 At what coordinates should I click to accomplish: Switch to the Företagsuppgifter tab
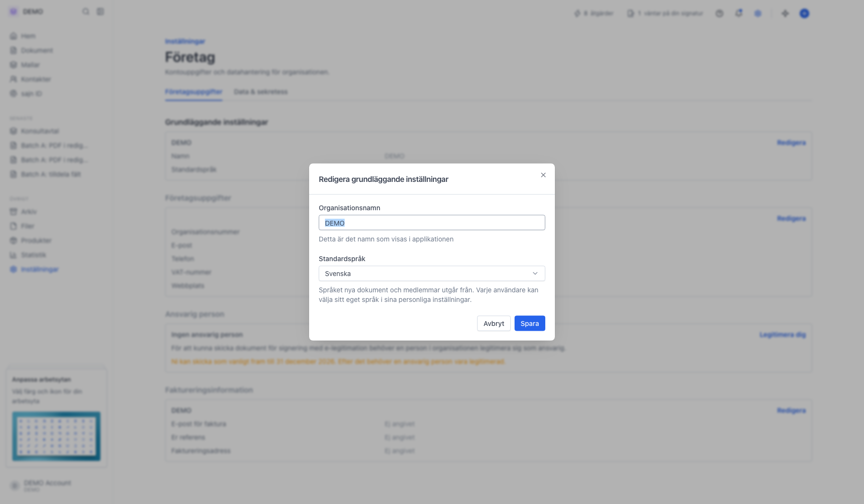193,92
